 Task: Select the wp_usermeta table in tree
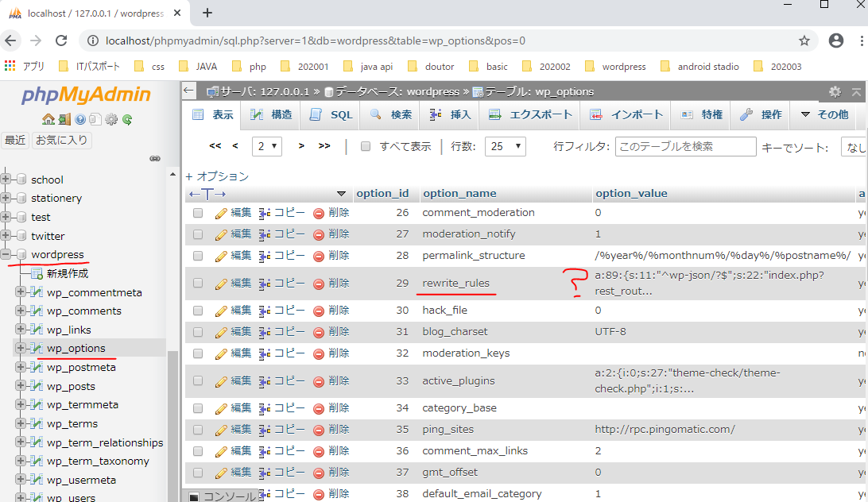[x=81, y=480]
